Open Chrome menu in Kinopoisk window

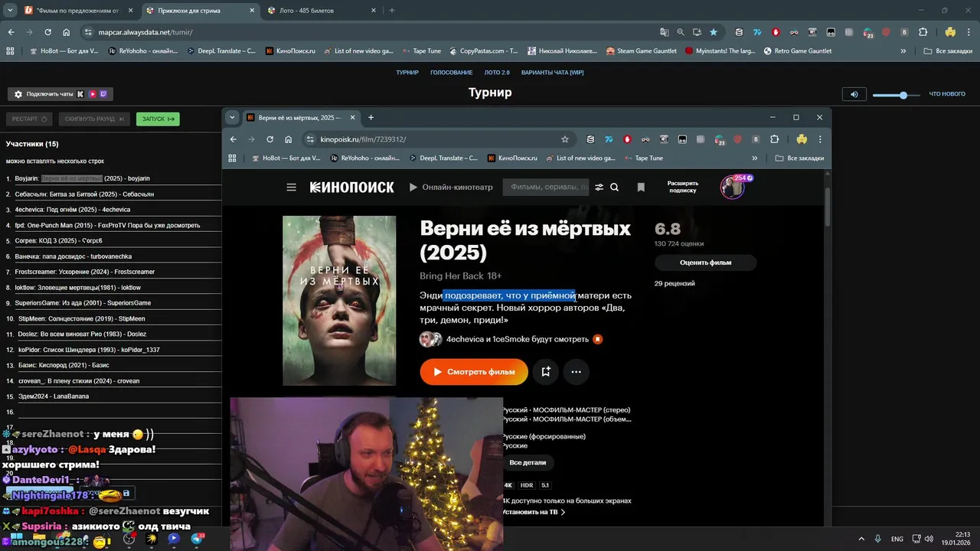coord(820,139)
